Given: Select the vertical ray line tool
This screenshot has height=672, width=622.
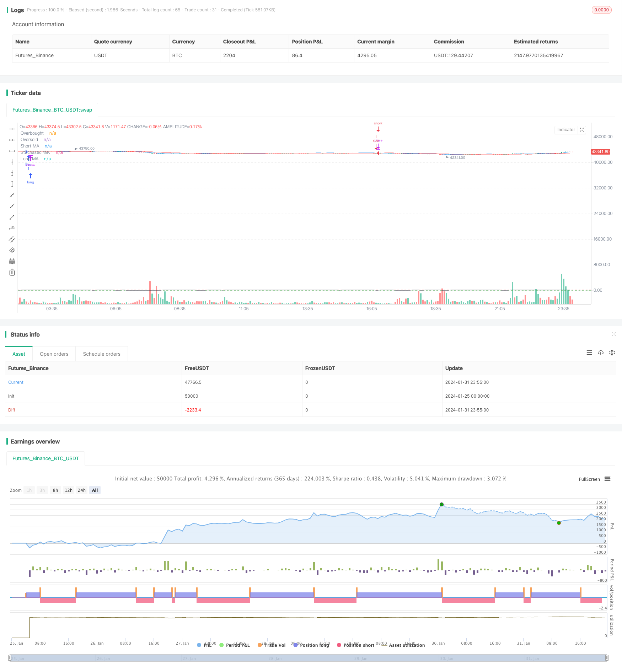Looking at the screenshot, I should pyautogui.click(x=12, y=173).
